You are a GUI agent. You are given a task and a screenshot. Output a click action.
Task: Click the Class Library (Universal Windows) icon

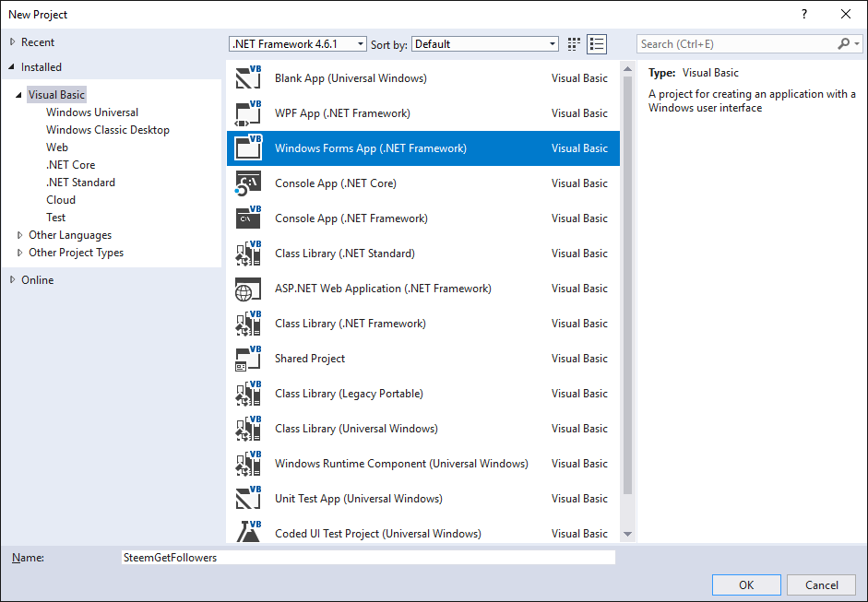(x=248, y=429)
